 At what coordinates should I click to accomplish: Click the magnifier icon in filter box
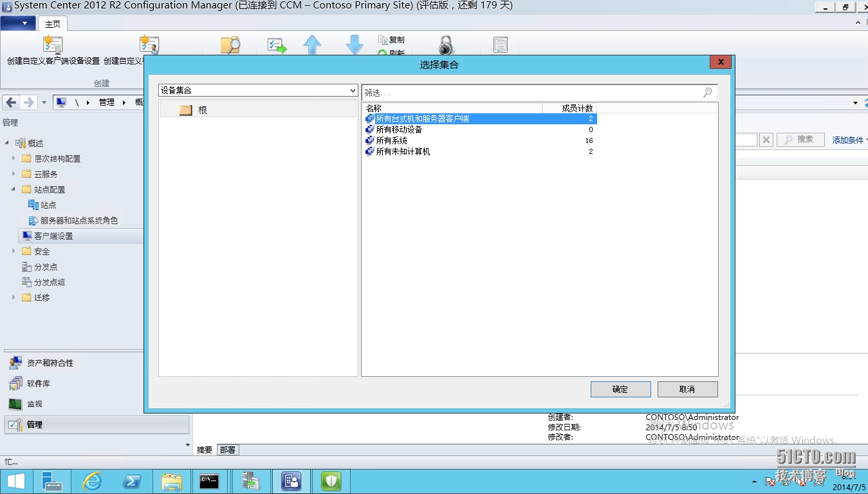pos(708,93)
